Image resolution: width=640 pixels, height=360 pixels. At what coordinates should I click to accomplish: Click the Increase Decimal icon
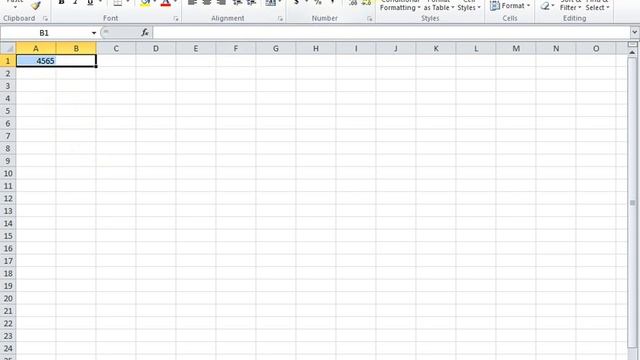(x=353, y=3)
